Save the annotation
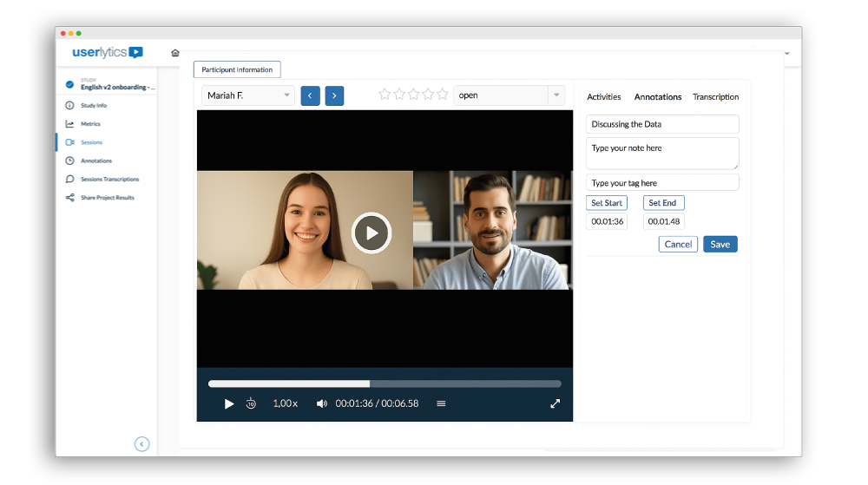This screenshot has width=868, height=485. click(x=720, y=245)
